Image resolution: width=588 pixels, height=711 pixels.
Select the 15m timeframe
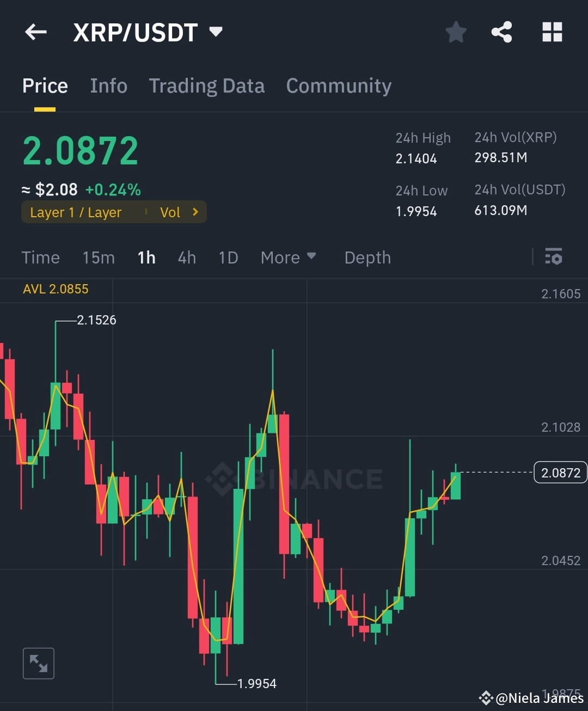click(98, 257)
